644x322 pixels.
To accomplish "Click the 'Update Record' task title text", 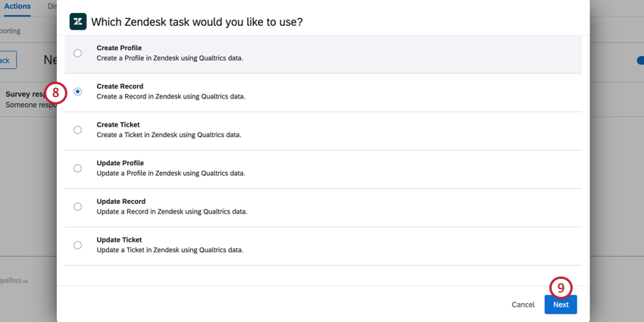I will click(121, 202).
